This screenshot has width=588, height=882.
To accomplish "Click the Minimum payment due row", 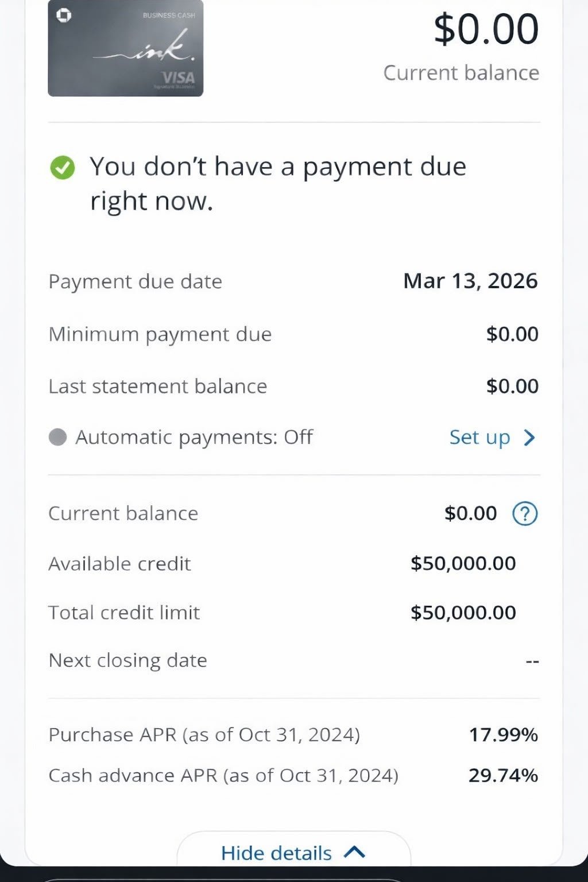I will coord(294,334).
